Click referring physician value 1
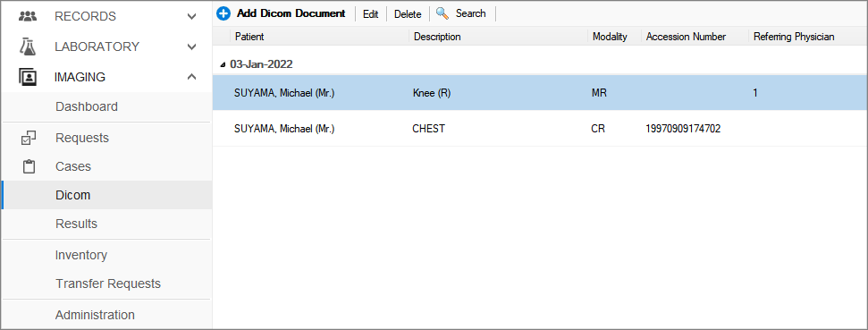This screenshot has width=868, height=330. point(755,93)
